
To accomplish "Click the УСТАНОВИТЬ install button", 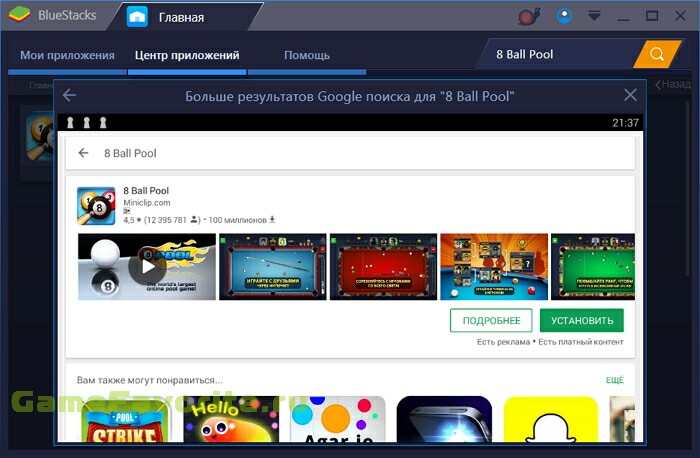I will click(582, 321).
